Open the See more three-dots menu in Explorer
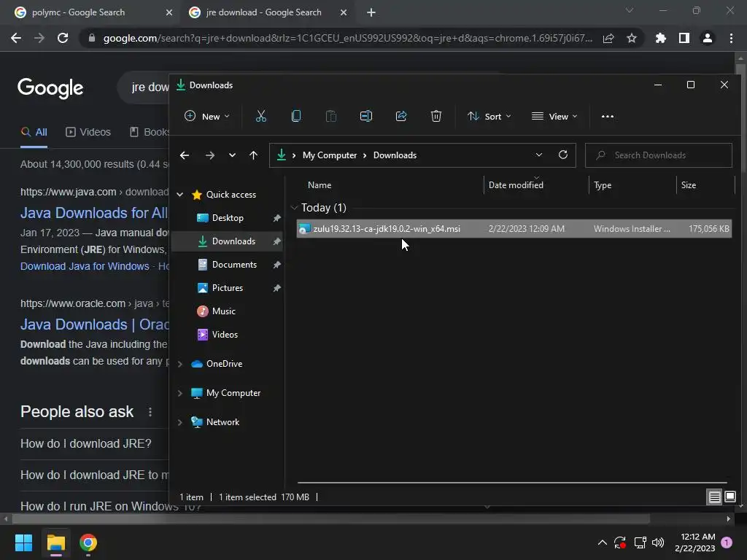This screenshot has width=747, height=560. 608,116
